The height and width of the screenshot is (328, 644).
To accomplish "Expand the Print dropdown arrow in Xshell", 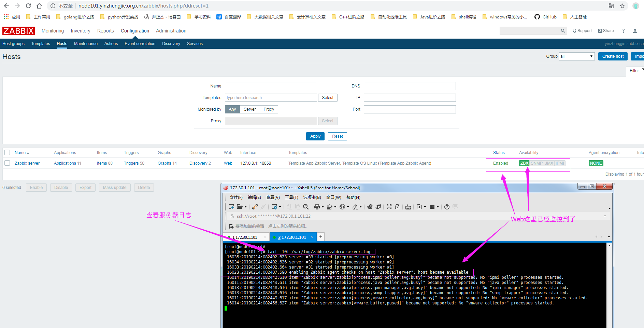I will 323,207.
